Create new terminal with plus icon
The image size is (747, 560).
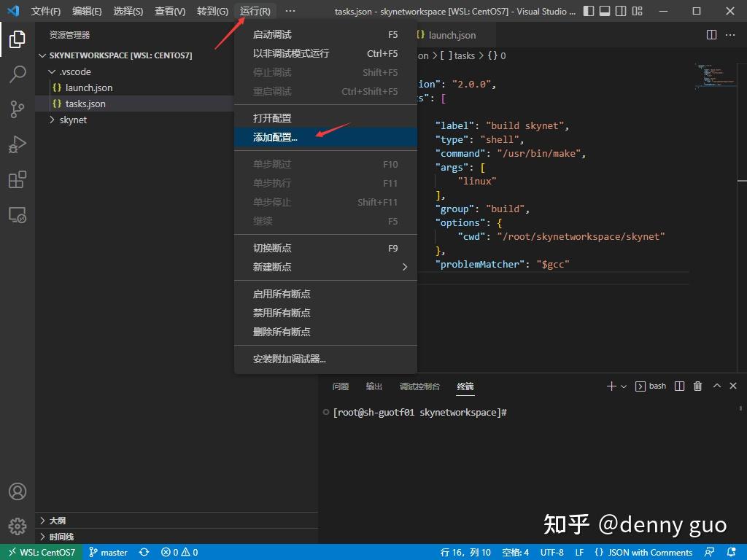(x=611, y=386)
